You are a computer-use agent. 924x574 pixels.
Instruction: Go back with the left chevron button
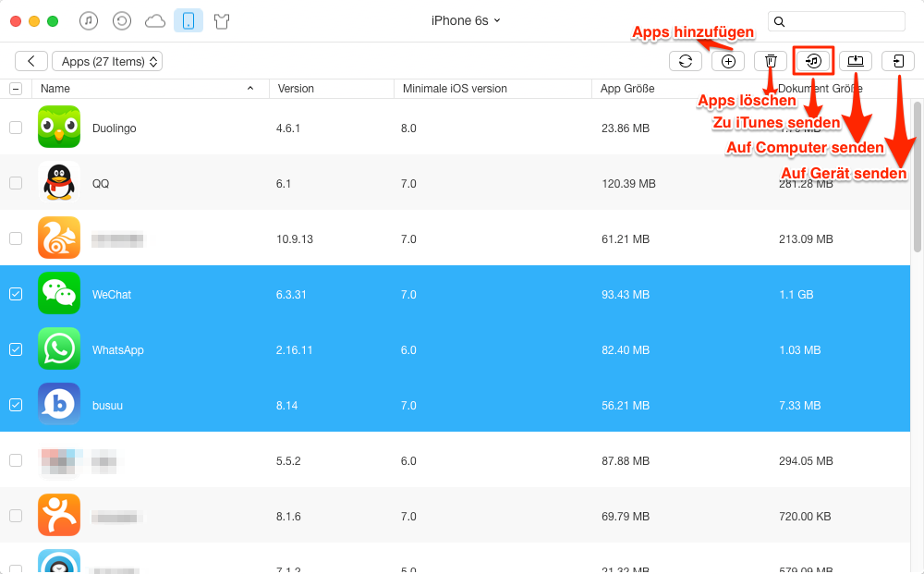pyautogui.click(x=31, y=61)
